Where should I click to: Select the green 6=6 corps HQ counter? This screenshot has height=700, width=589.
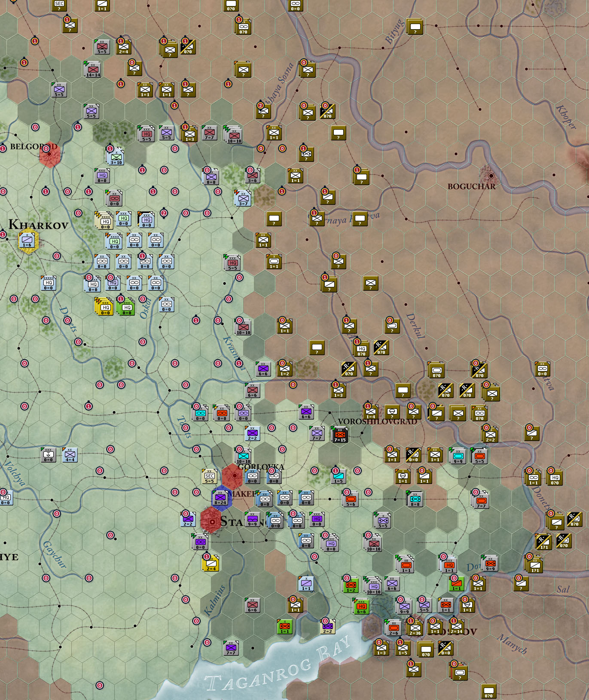coord(361,606)
